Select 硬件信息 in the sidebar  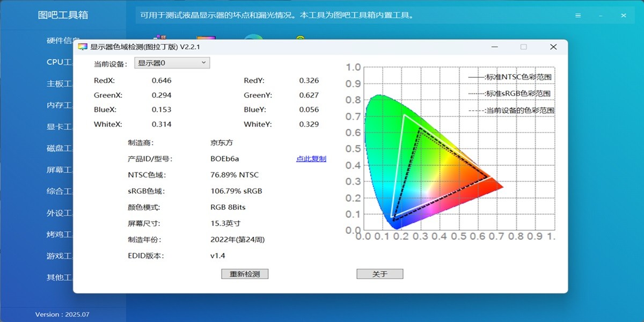click(x=60, y=40)
